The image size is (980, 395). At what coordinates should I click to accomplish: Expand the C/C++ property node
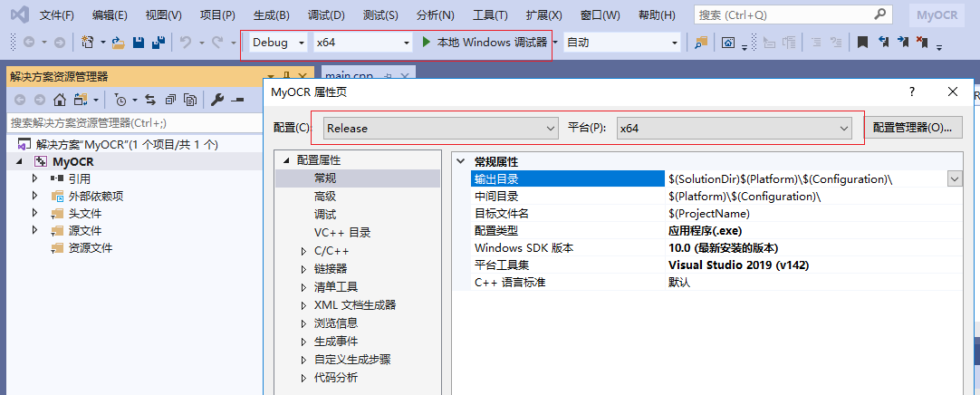pyautogui.click(x=303, y=251)
